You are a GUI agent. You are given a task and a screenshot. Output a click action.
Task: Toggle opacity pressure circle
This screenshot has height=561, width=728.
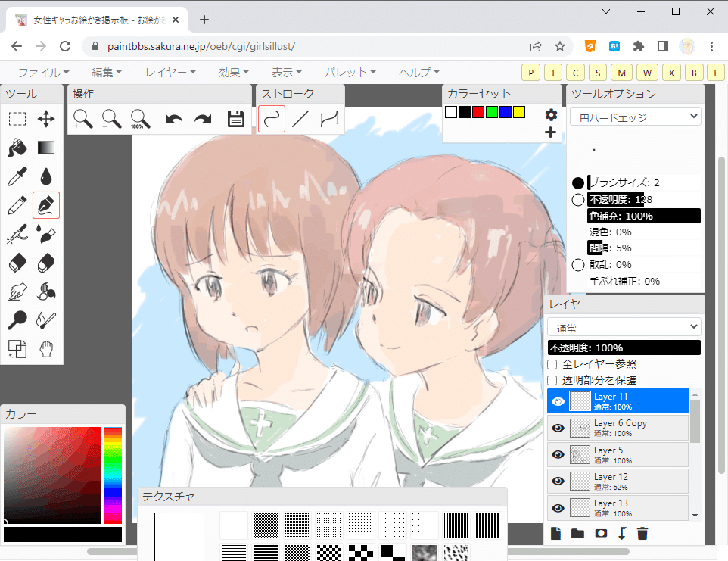point(578,200)
